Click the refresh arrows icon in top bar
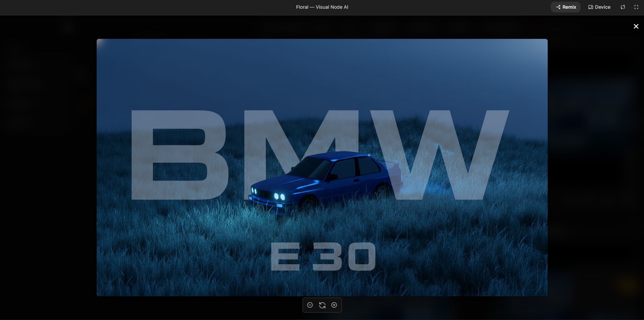The width and height of the screenshot is (644, 320). pos(623,7)
